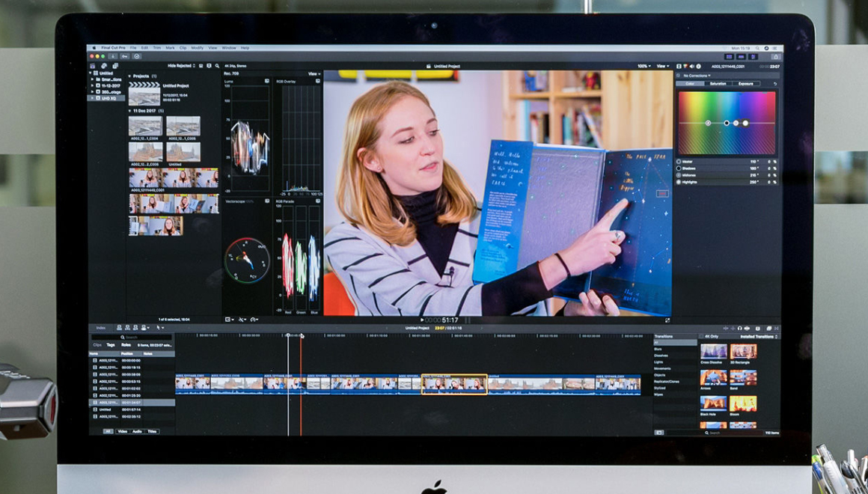The image size is (868, 494).
Task: Open the RGB Parade scope settings icon
Action: [318, 201]
